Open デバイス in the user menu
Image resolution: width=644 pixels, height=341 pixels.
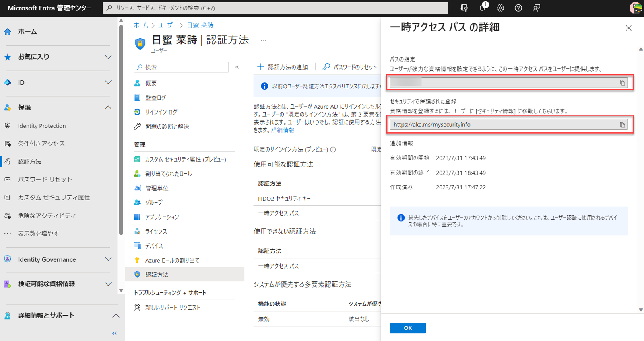coord(154,246)
